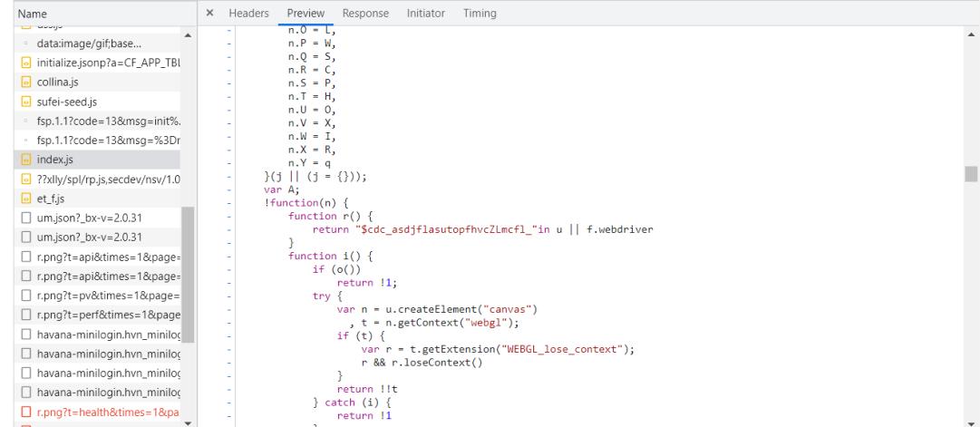980x427 pixels.
Task: Select sufei-seed.js in the request list
Action: 98,102
